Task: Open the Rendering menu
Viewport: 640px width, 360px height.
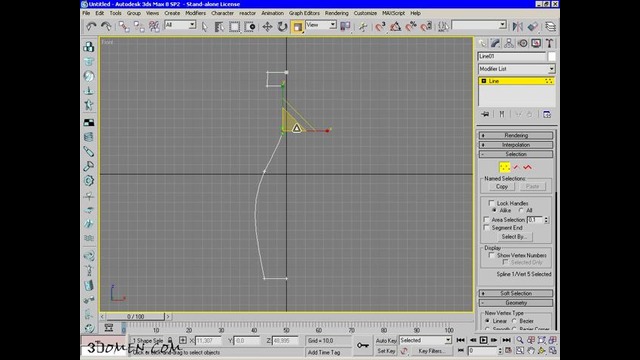Action: 337,13
